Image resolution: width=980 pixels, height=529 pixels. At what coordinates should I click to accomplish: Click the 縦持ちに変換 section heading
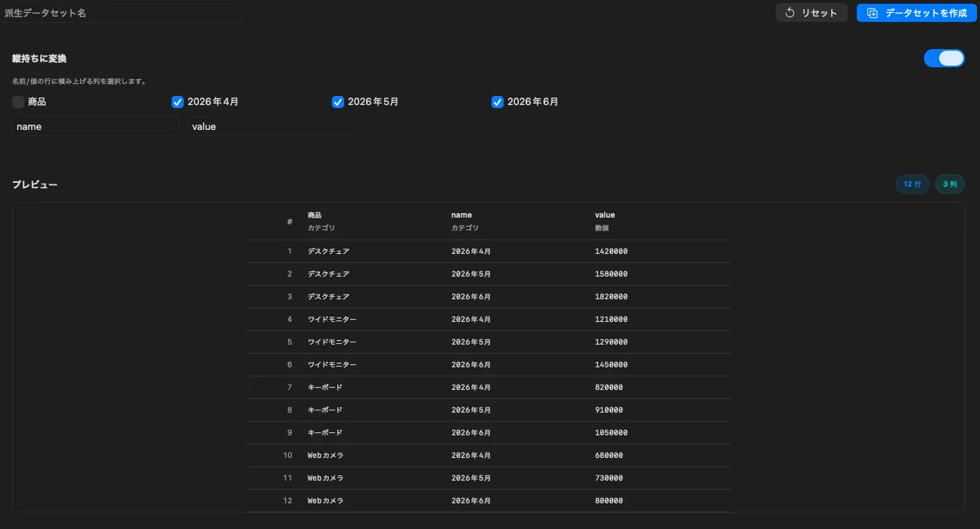click(x=39, y=58)
